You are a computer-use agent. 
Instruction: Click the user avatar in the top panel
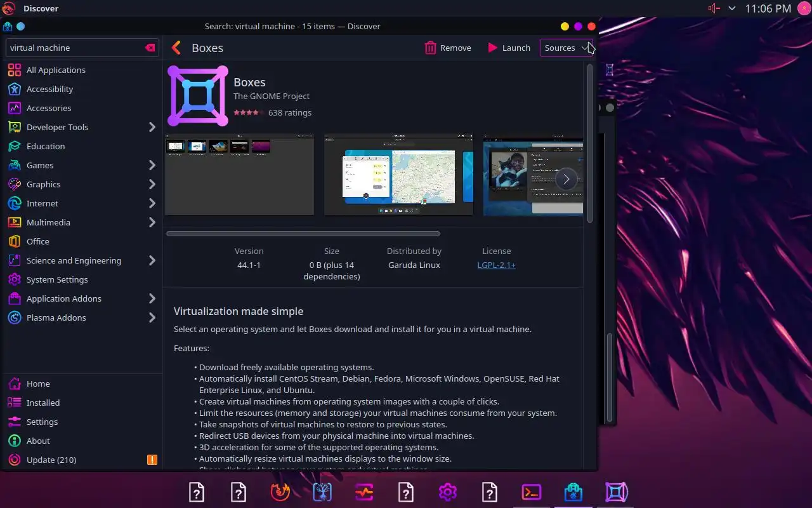[804, 8]
